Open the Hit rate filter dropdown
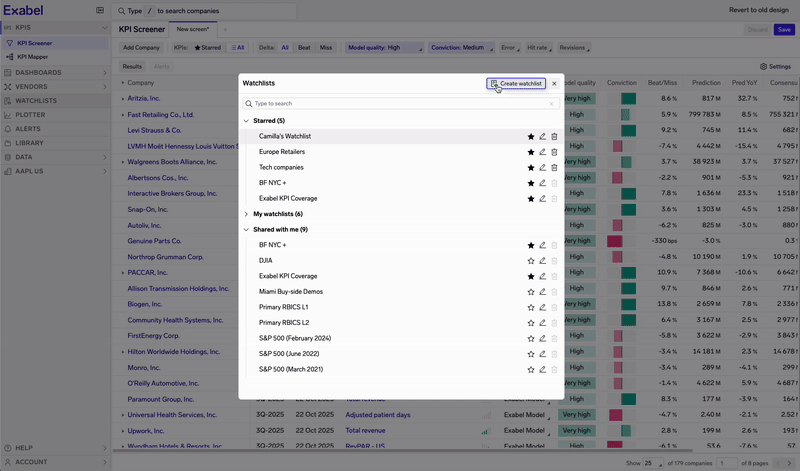800x471 pixels. (538, 47)
